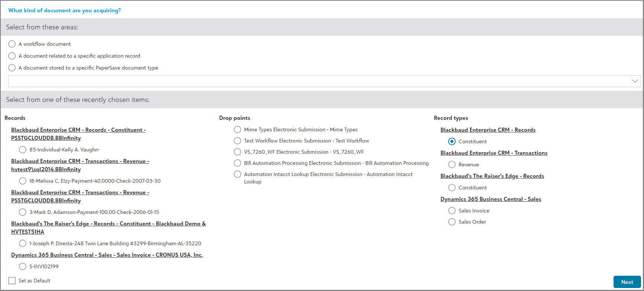The height and width of the screenshot is (291, 644).
Task: Open Dynamics 365 Business Central - Sales link
Action: click(491, 199)
